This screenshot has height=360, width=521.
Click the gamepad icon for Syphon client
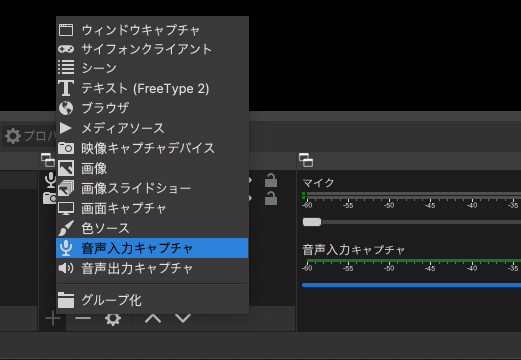point(66,49)
